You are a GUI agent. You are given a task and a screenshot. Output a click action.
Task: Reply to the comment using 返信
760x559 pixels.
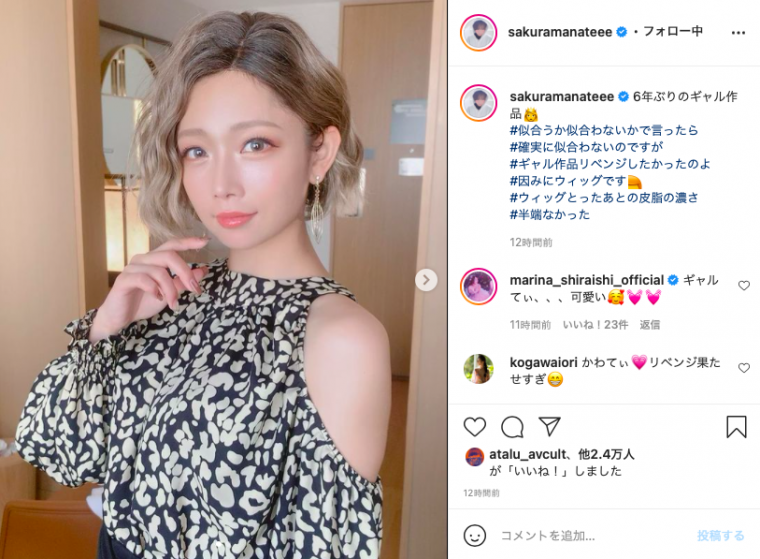tap(649, 325)
